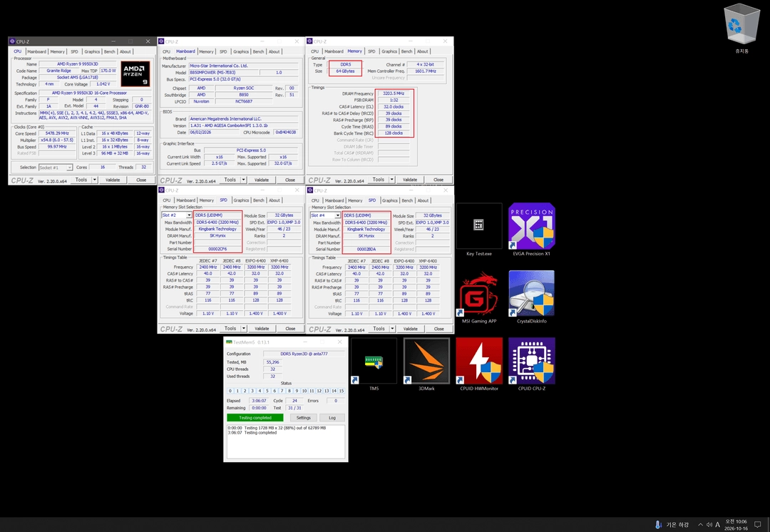Open the Recycle Bin desktop icon

click(x=741, y=27)
